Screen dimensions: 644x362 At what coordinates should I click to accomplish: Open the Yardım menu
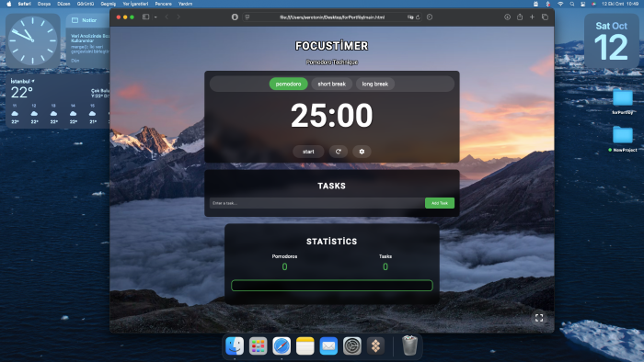click(x=185, y=4)
